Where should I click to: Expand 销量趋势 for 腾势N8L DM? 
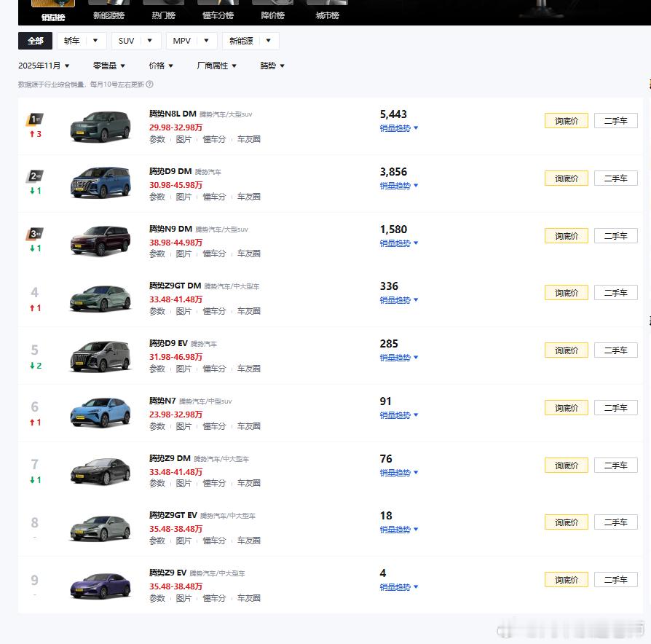click(x=398, y=128)
